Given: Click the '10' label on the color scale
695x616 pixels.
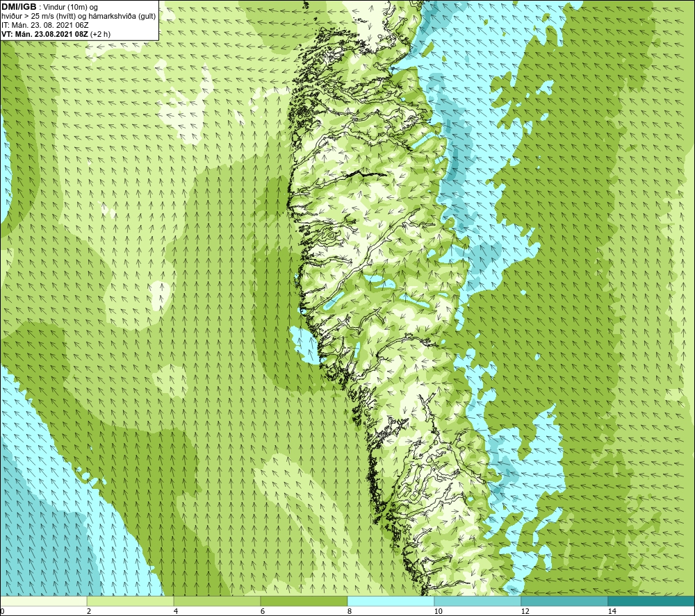Looking at the screenshot, I should point(438,611).
